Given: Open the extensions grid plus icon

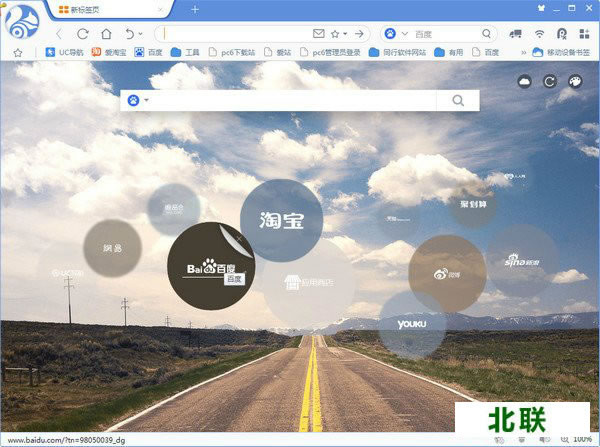Looking at the screenshot, I should pos(584,34).
